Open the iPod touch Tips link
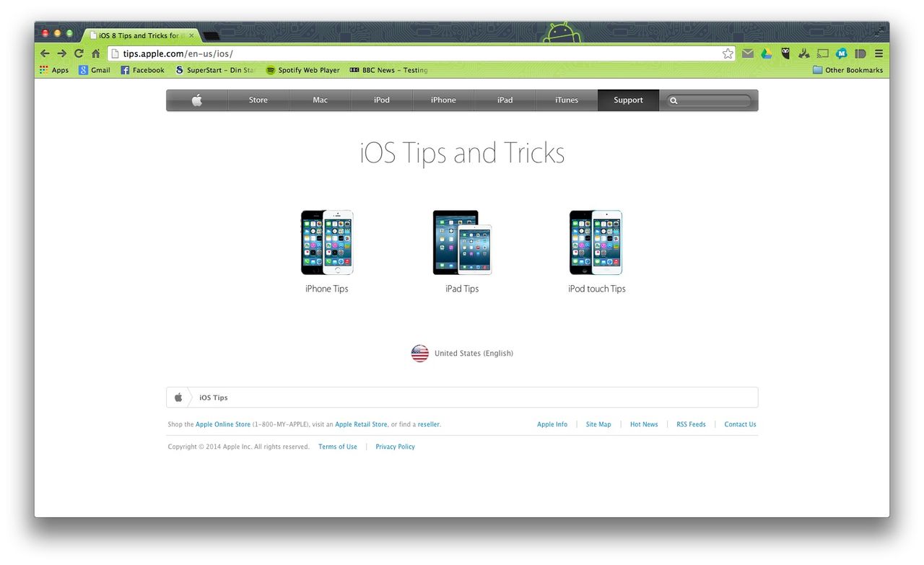This screenshot has width=924, height=565. point(597,289)
